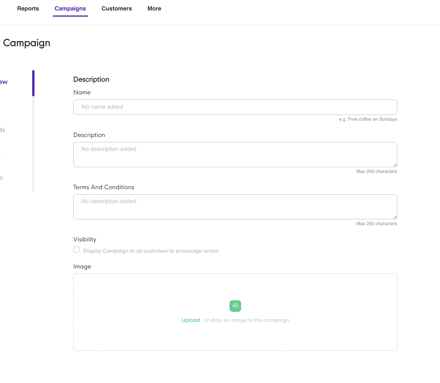The width and height of the screenshot is (440, 383).
Task: Focus the Name field 'No name added'
Action: [235, 107]
